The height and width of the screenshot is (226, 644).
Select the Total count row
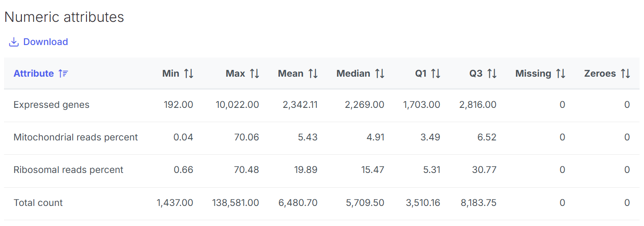[x=38, y=203]
